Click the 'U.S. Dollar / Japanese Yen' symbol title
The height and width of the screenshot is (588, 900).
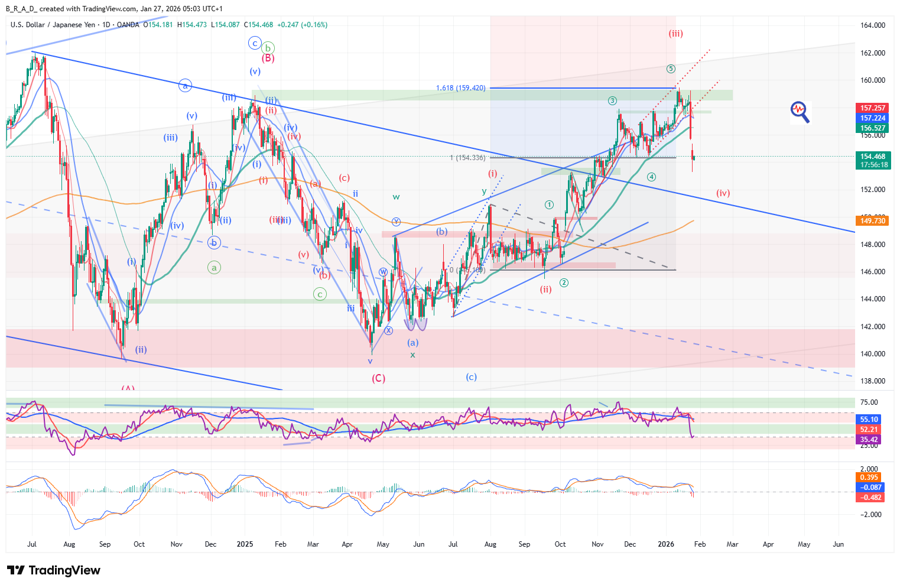point(53,25)
